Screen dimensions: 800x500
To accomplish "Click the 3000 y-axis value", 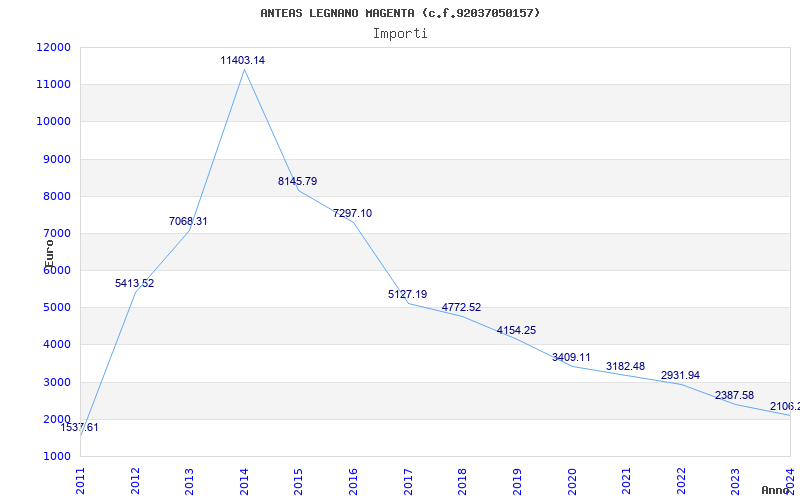I will tap(56, 382).
